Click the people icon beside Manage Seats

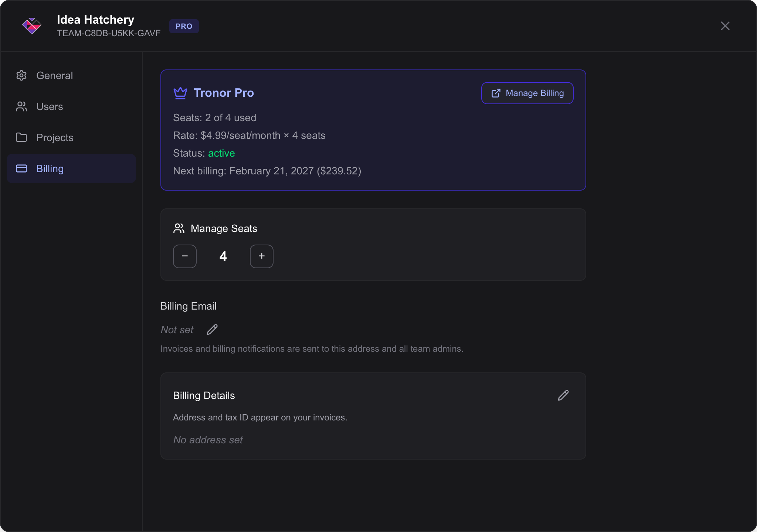[179, 228]
